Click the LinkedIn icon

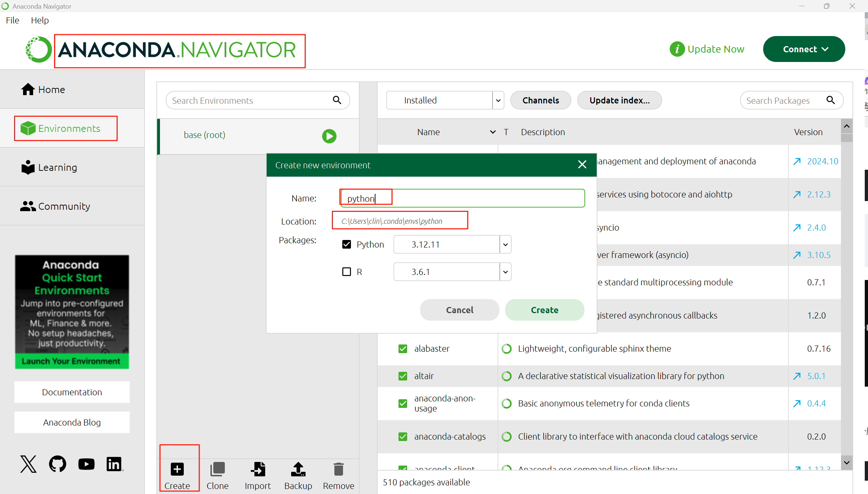(115, 464)
